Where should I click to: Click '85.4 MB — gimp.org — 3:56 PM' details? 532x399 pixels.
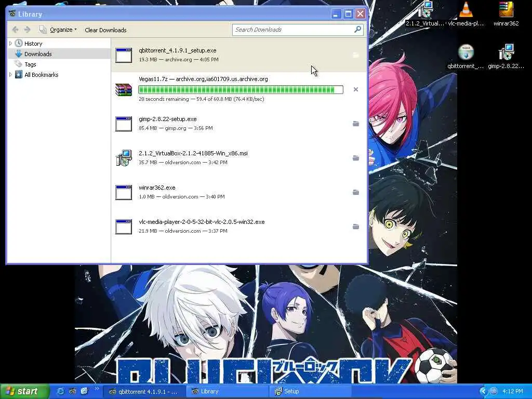pos(176,128)
